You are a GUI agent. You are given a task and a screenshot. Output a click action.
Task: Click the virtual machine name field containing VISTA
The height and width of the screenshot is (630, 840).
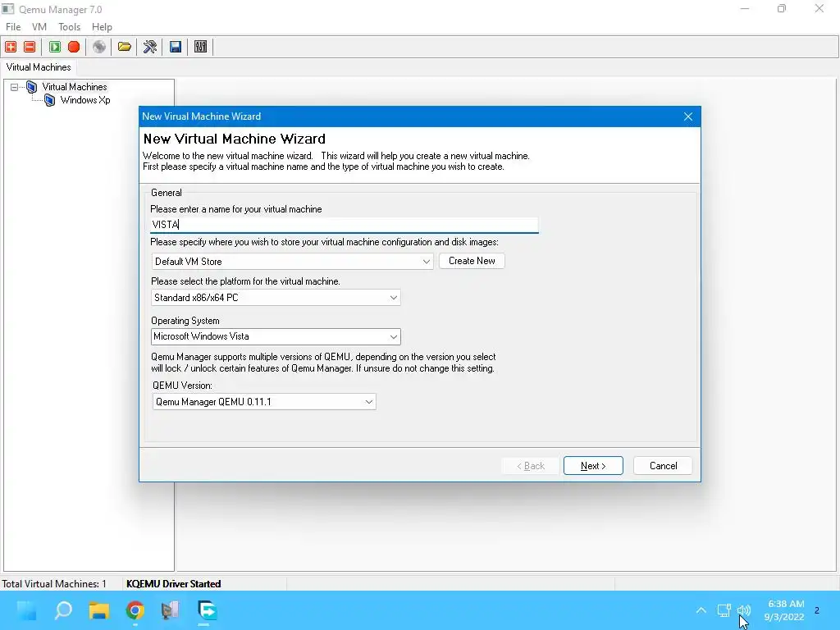coord(344,225)
